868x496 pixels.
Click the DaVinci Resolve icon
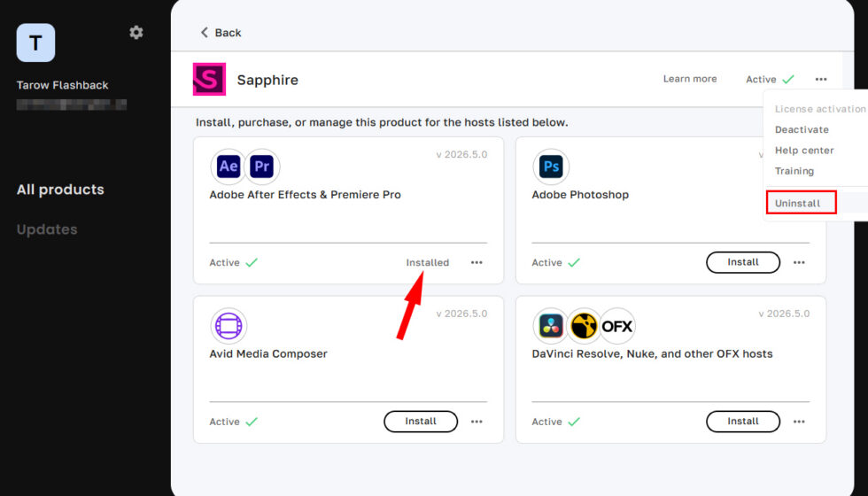551,326
